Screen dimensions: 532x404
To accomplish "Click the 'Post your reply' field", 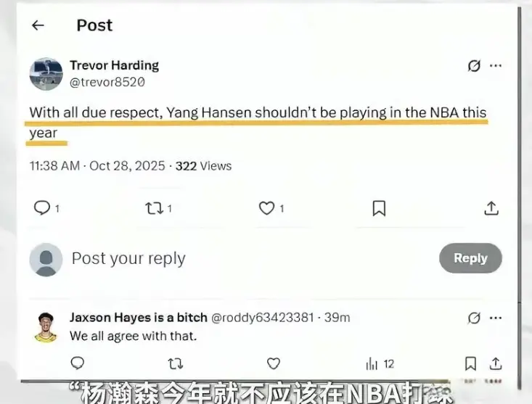I will (x=237, y=259).
